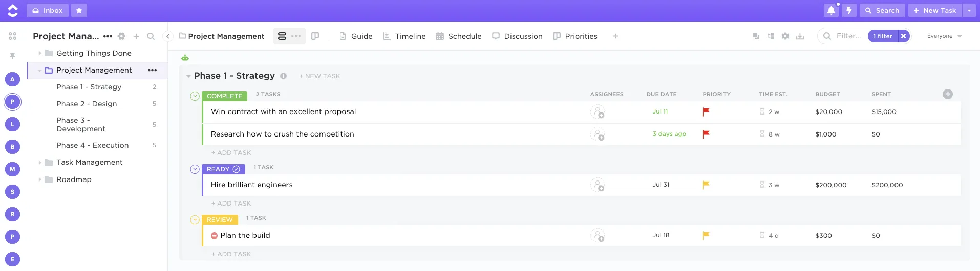Screen dimensions: 980x271
Task: Select the workspace avatar M
Action: pyautogui.click(x=13, y=169)
